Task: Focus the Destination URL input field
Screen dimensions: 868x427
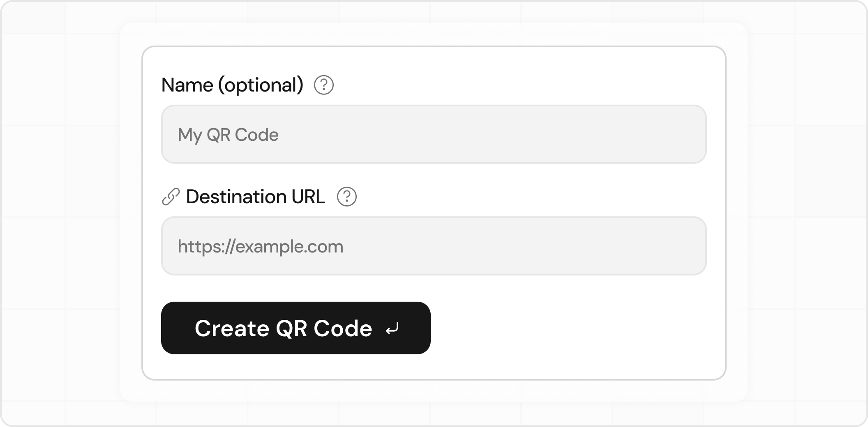Action: click(x=434, y=246)
